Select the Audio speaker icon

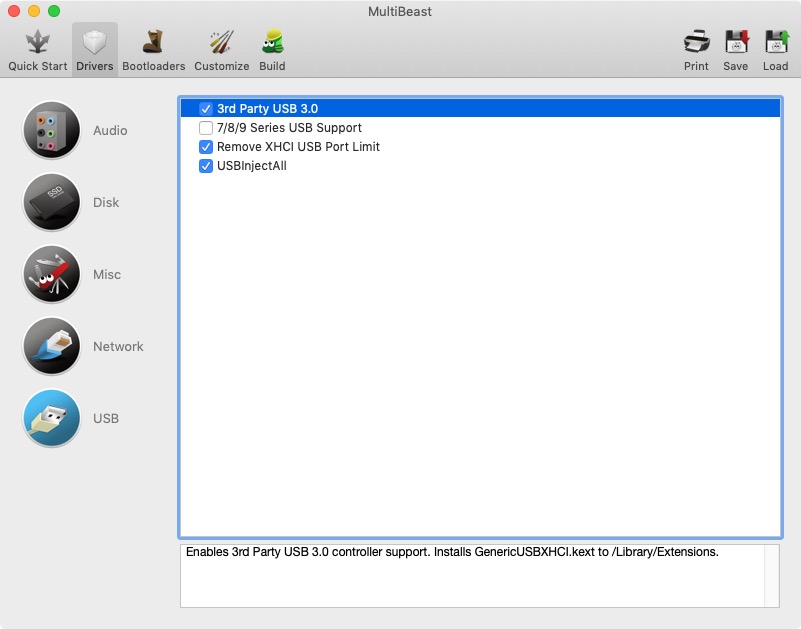click(52, 130)
